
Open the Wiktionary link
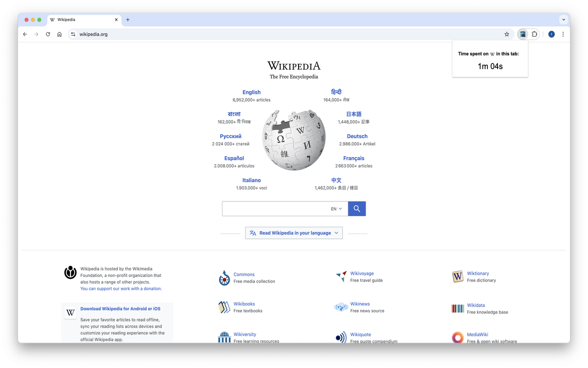coord(478,274)
